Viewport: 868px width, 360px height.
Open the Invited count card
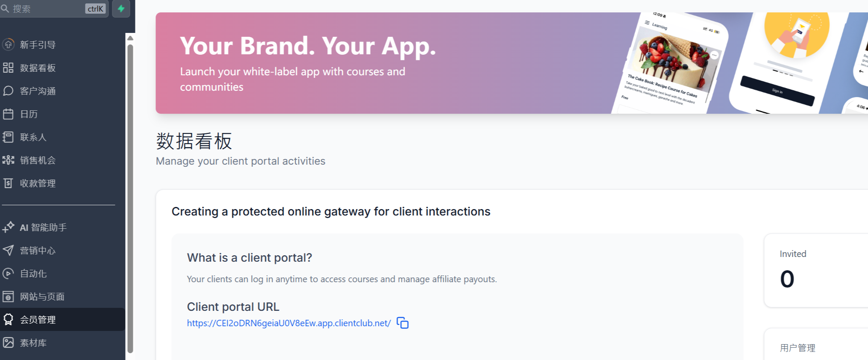(x=816, y=270)
